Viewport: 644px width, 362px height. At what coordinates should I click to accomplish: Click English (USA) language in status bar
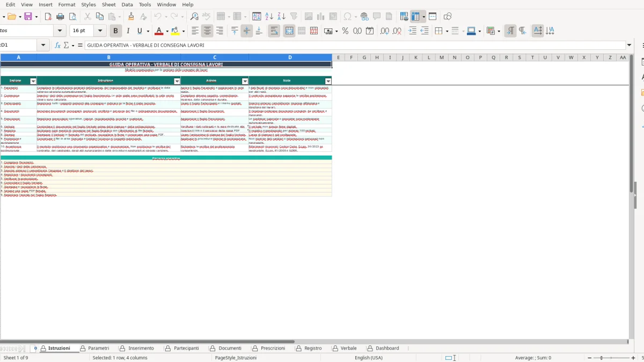369,358
